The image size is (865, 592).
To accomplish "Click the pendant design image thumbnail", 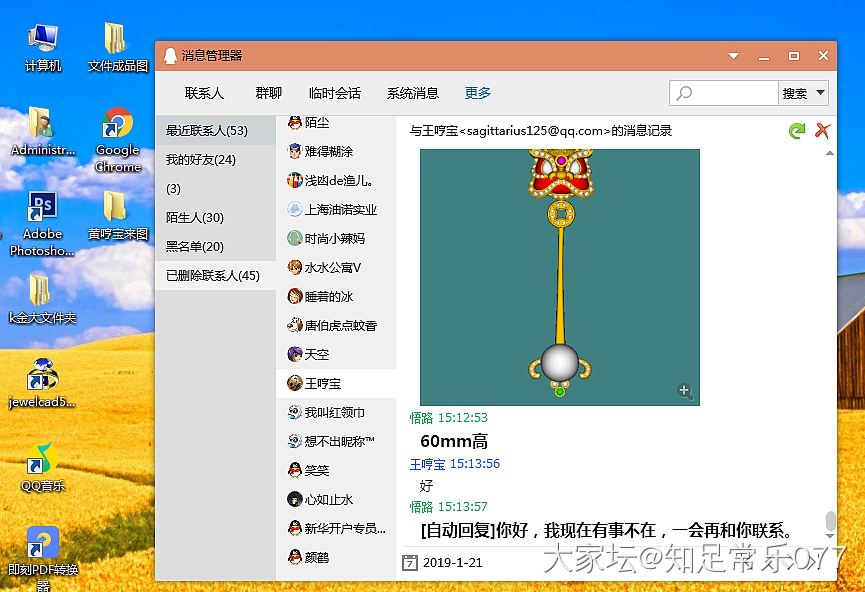I will point(559,277).
